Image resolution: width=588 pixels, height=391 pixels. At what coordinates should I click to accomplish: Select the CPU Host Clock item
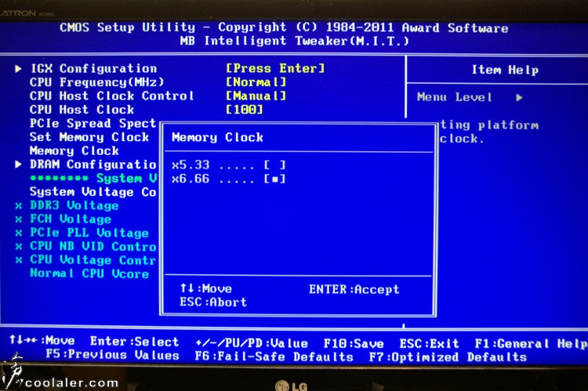coord(82,110)
